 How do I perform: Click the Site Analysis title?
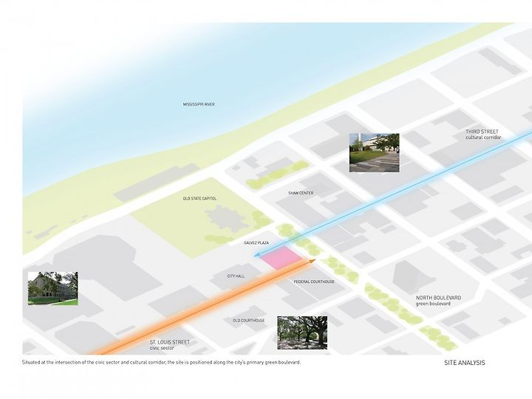tap(465, 363)
